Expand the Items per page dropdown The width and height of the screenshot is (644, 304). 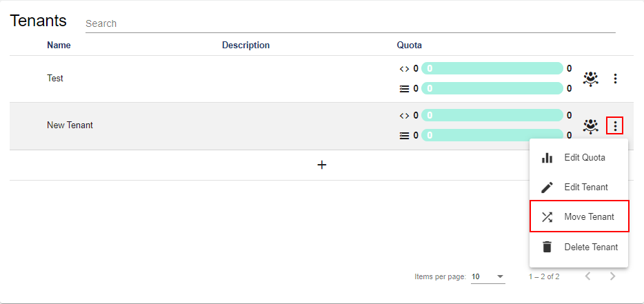tap(488, 276)
